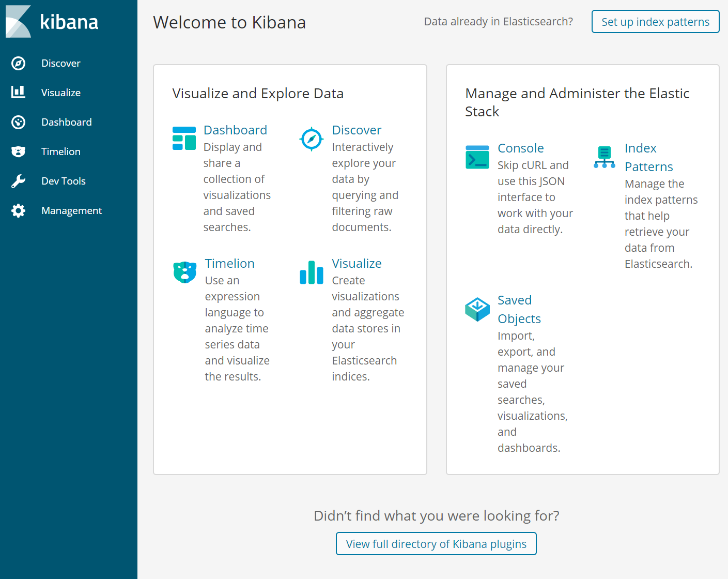Image resolution: width=728 pixels, height=579 pixels.
Task: Open Discover from the sidebar menu
Action: coord(61,64)
